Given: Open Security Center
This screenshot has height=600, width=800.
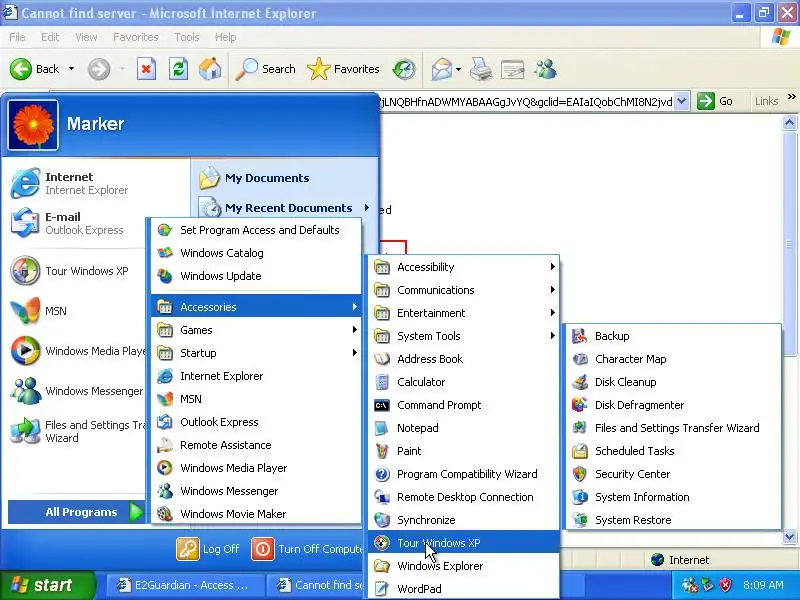Looking at the screenshot, I should [673, 473].
